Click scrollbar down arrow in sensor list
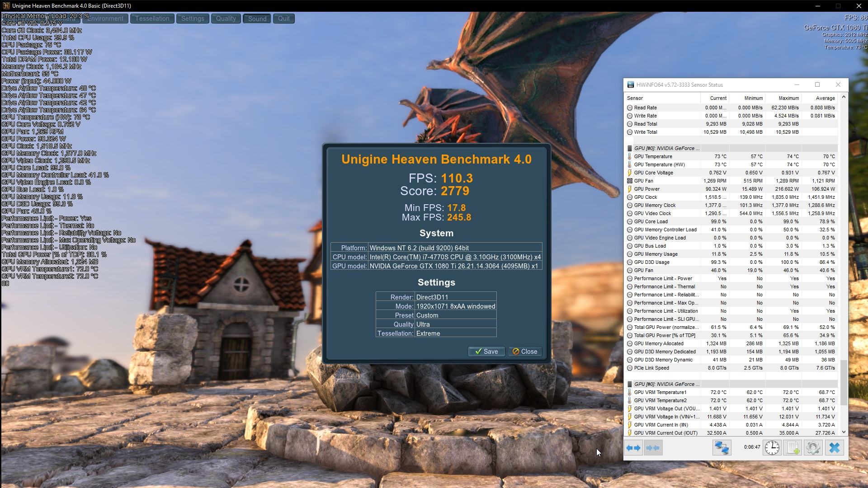Viewport: 868px width, 488px height. (x=843, y=432)
